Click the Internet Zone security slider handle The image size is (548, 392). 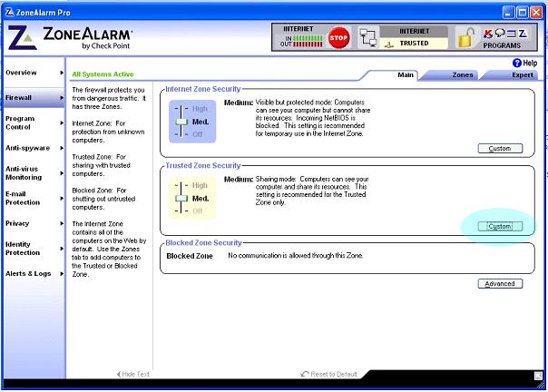click(181, 122)
